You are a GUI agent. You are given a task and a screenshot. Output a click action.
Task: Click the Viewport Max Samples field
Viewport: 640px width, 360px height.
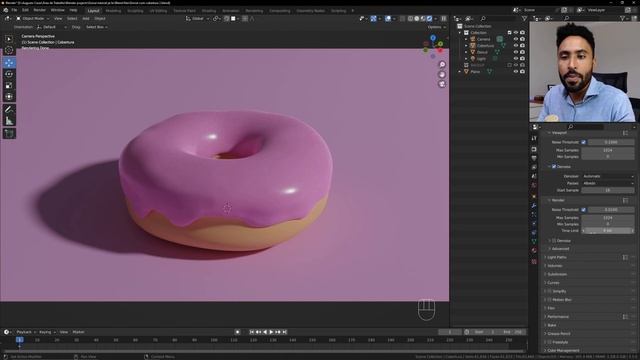click(608, 150)
